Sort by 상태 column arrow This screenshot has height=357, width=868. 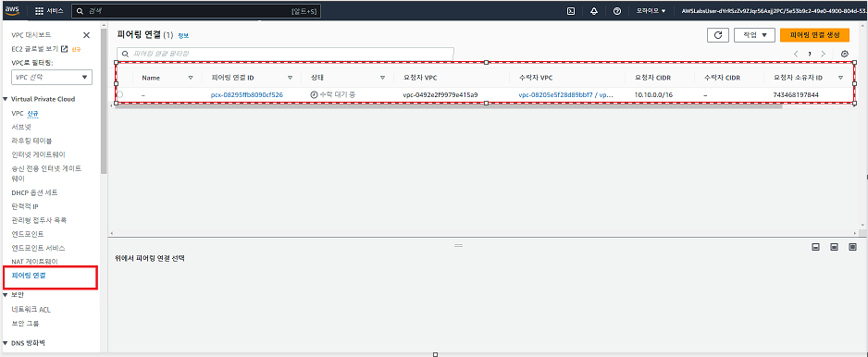pos(382,78)
